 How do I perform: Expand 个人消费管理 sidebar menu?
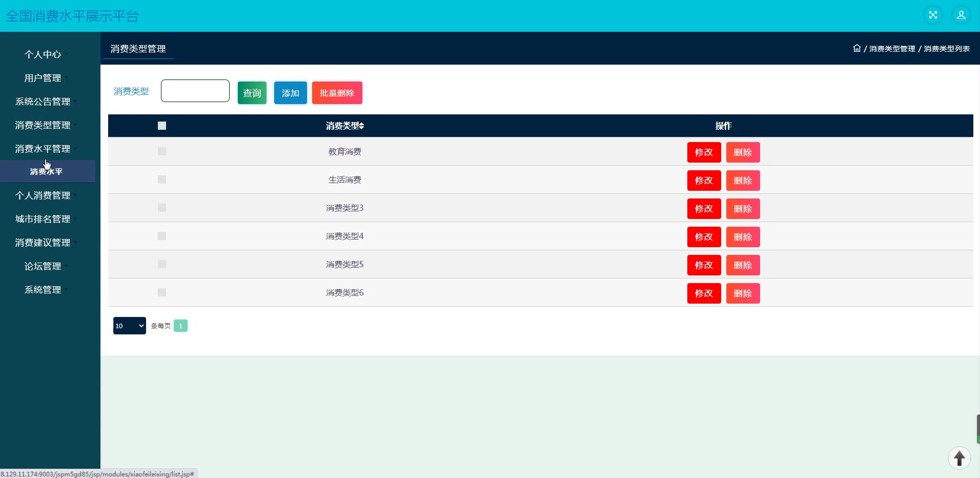coord(46,195)
